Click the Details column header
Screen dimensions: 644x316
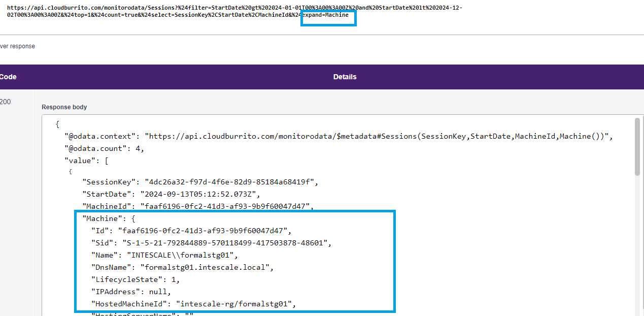(345, 77)
